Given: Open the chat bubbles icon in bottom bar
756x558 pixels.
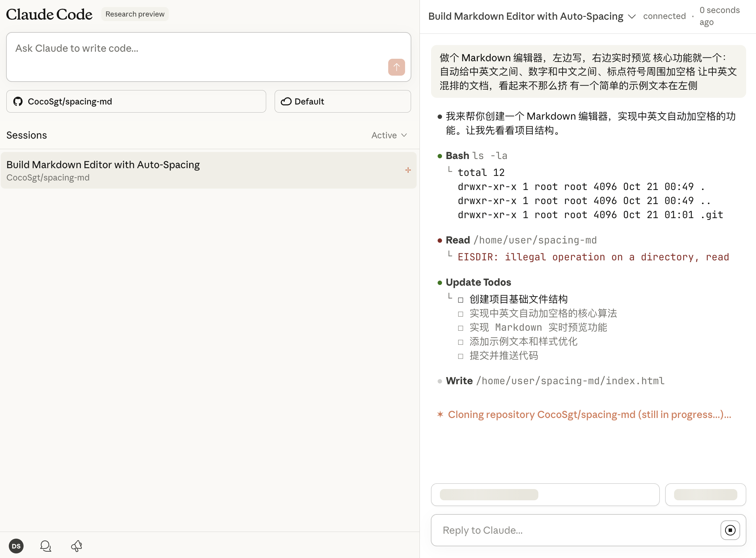Looking at the screenshot, I should click(x=46, y=546).
